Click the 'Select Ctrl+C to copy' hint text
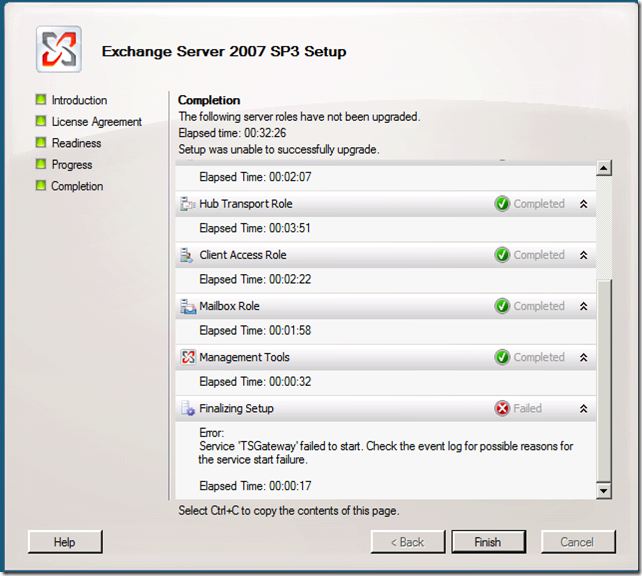Viewport: 642px width, 576px height. tap(289, 511)
